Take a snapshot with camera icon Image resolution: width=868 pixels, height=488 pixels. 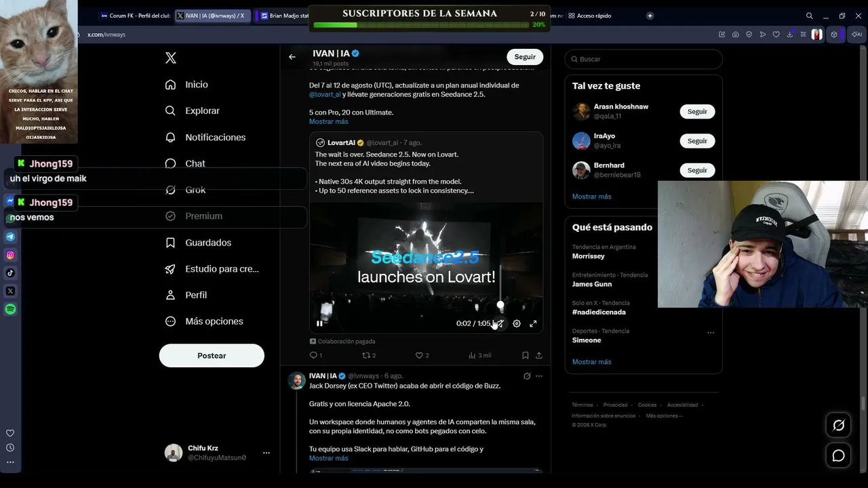click(x=736, y=35)
